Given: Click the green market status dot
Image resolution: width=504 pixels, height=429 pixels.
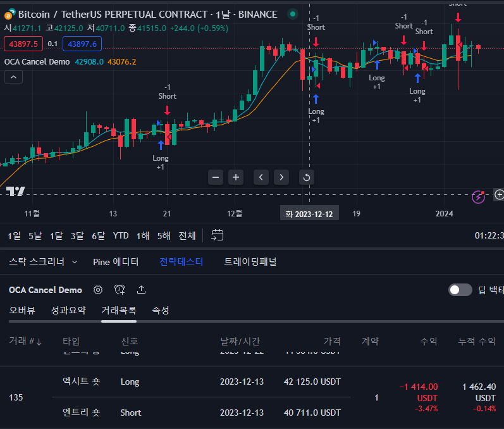Looking at the screenshot, I should (293, 14).
